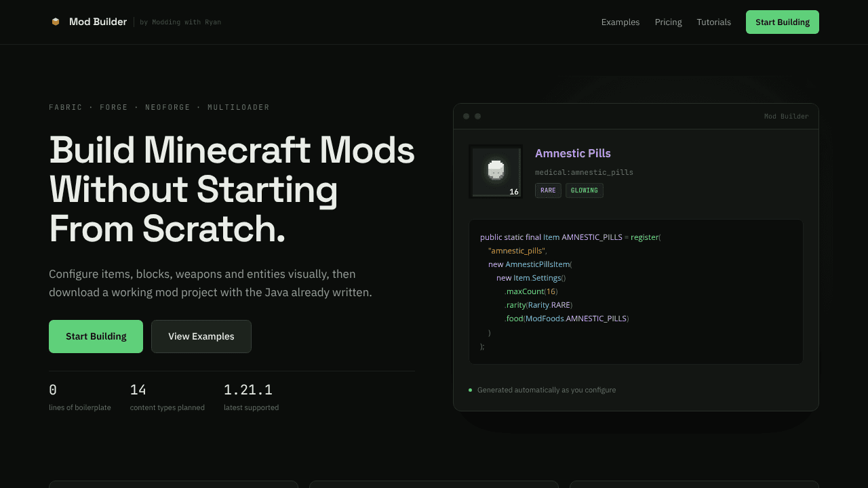Click the '1.21.1' version stat
Image resolution: width=868 pixels, height=488 pixels.
pyautogui.click(x=248, y=390)
